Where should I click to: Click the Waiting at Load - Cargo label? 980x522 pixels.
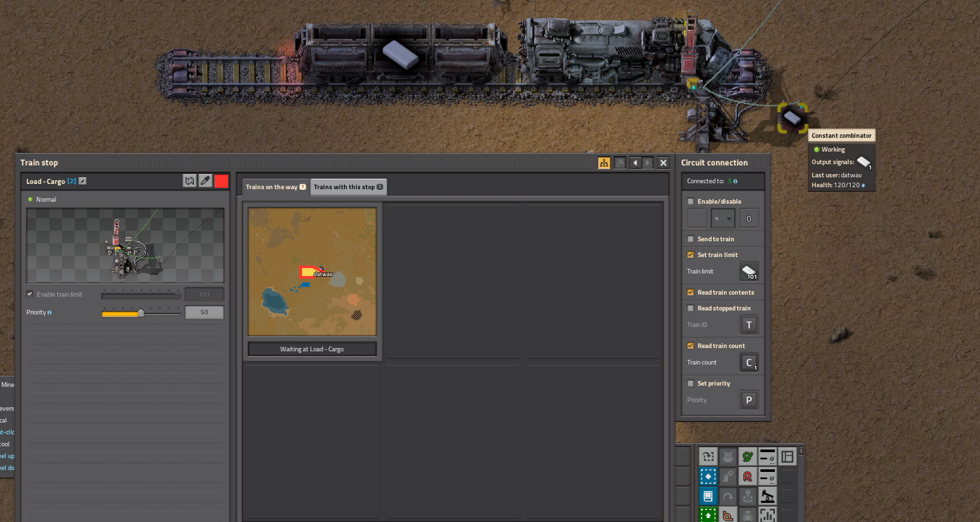[312, 349]
